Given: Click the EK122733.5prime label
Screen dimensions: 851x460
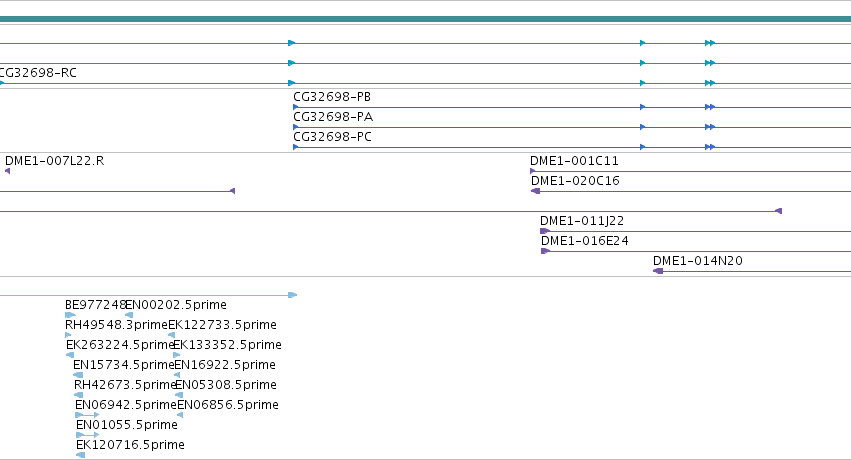Looking at the screenshot, I should point(223,325).
